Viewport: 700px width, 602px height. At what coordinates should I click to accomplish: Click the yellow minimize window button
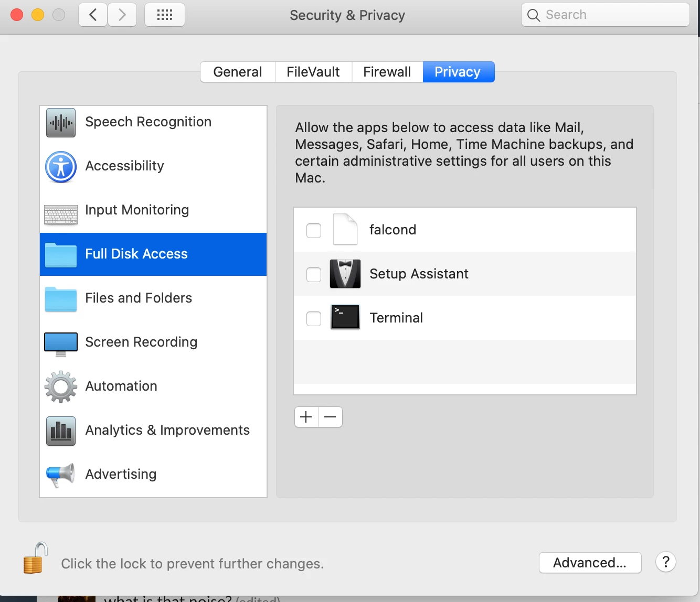click(38, 15)
